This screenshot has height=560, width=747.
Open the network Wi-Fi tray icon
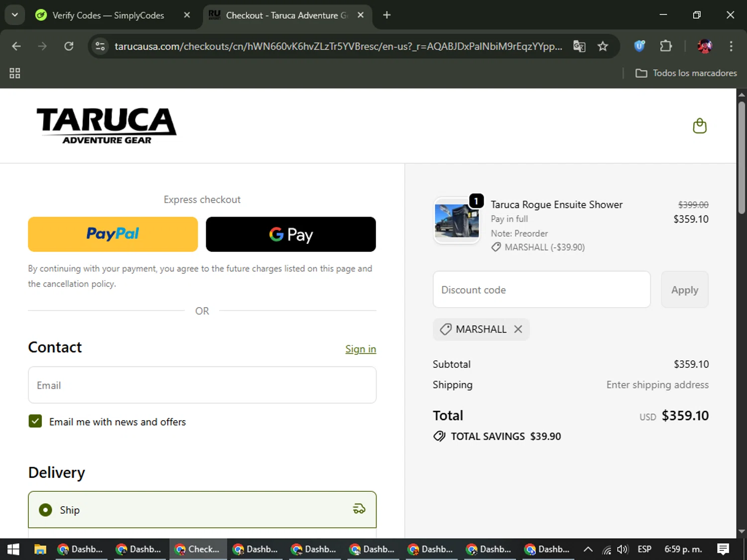[x=607, y=550]
